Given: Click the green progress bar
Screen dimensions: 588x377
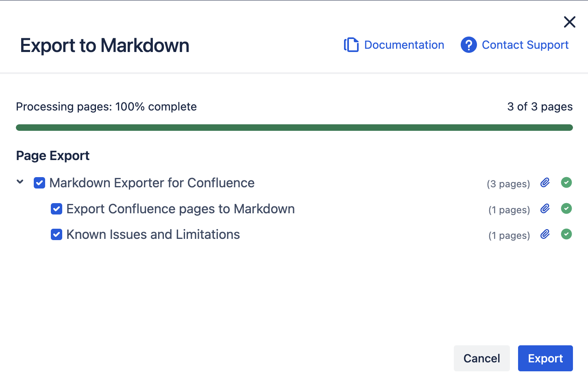Looking at the screenshot, I should tap(294, 127).
